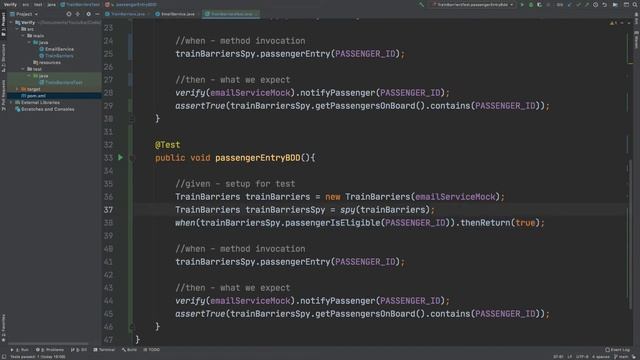Click line number 41 in gutter
The height and width of the screenshot is (360, 640).
pyautogui.click(x=108, y=262)
